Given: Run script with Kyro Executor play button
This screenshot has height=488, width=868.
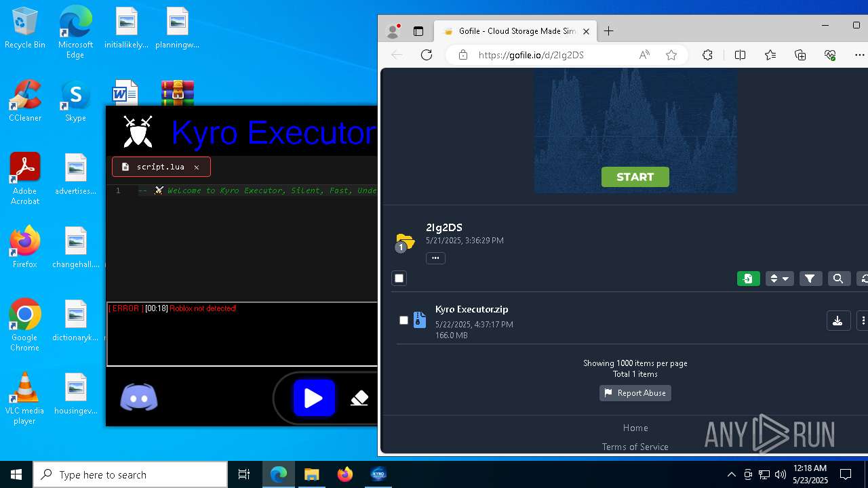Looking at the screenshot, I should pos(313,398).
